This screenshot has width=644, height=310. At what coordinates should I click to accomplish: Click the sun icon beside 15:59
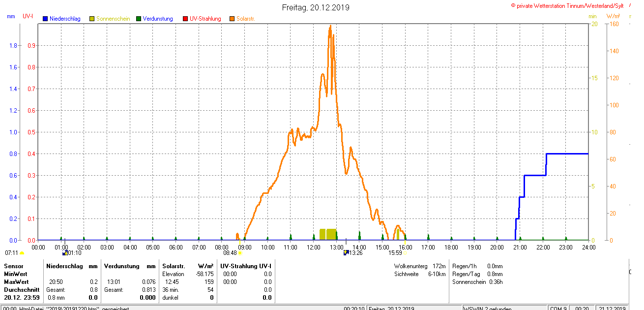[x=406, y=253]
